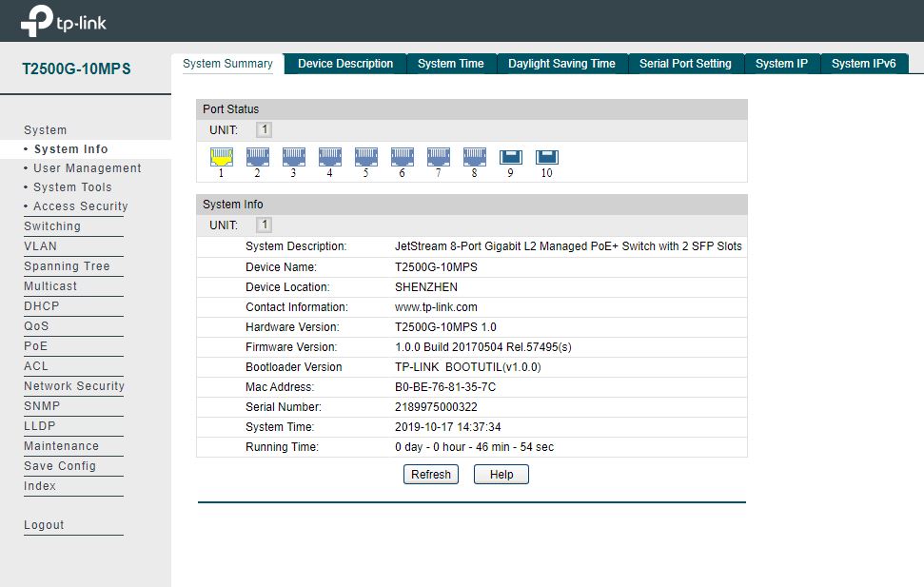The image size is (924, 587).
Task: Open Daylight Saving Time tab
Action: [561, 64]
